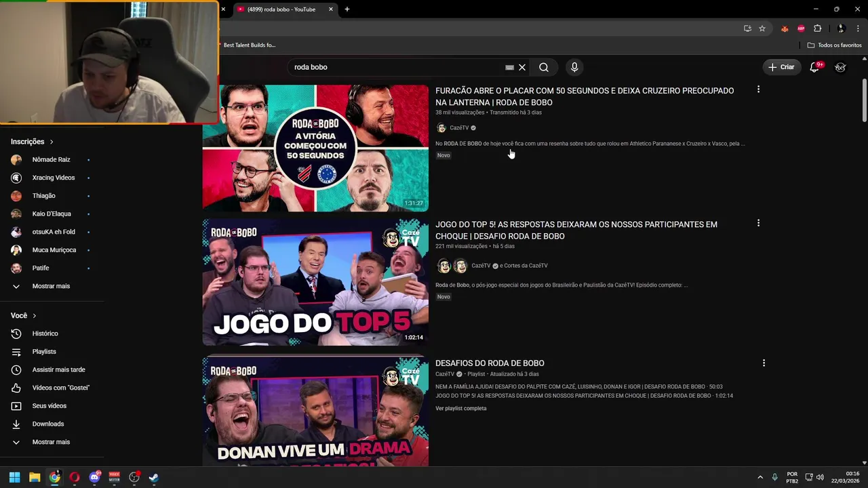
Task: Open otsuKA eh Fold subscription
Action: 54,232
